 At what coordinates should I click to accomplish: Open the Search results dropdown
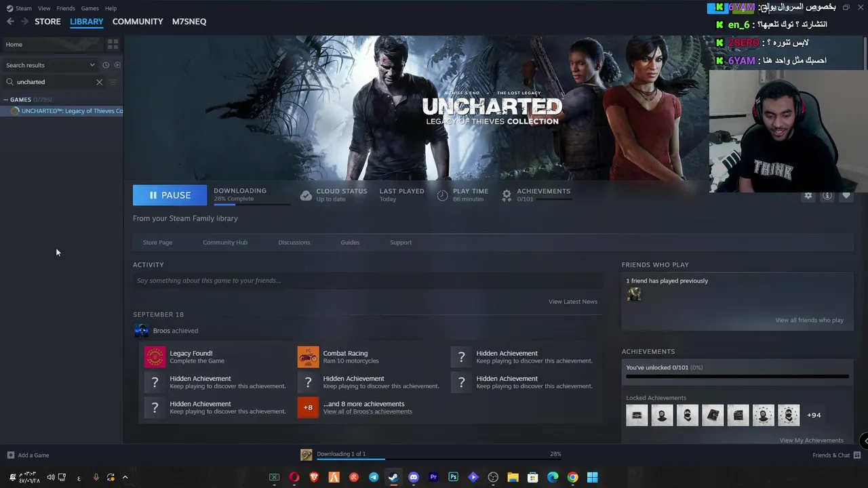[x=50, y=65]
